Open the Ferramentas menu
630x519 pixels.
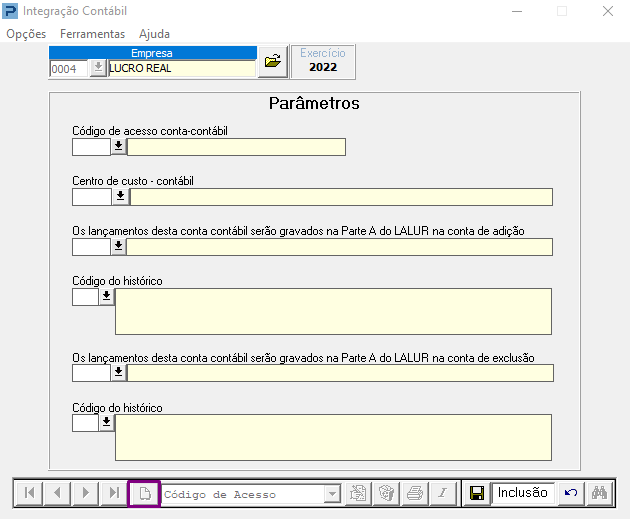click(92, 34)
